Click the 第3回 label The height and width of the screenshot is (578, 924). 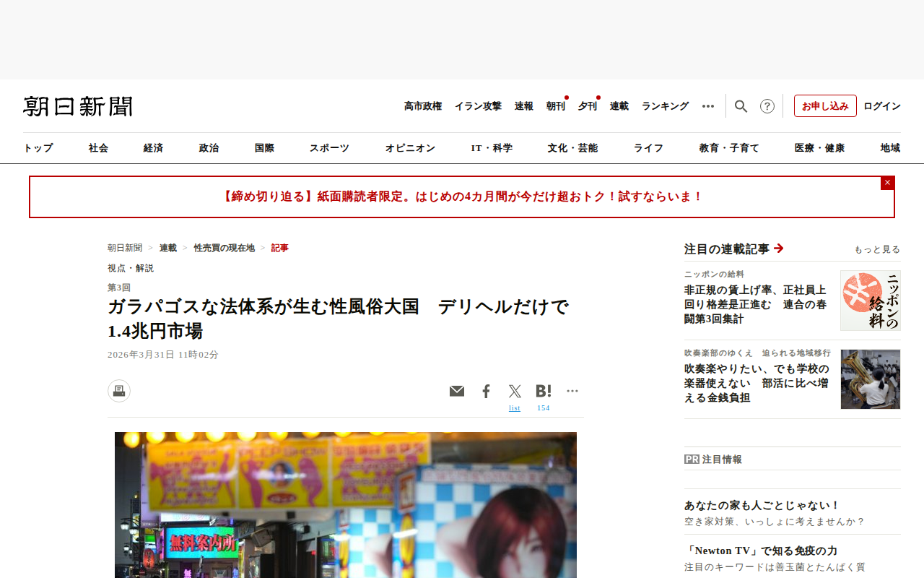(x=119, y=288)
